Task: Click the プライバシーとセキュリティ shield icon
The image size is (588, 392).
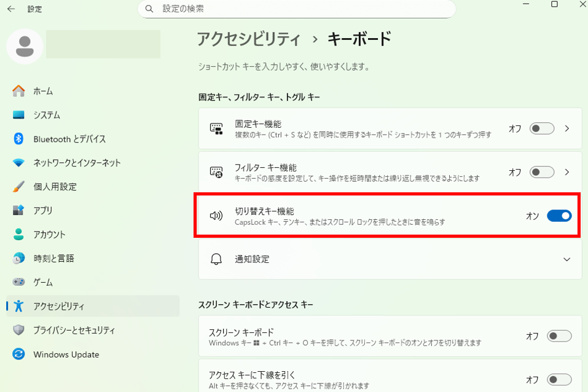Action: click(19, 331)
